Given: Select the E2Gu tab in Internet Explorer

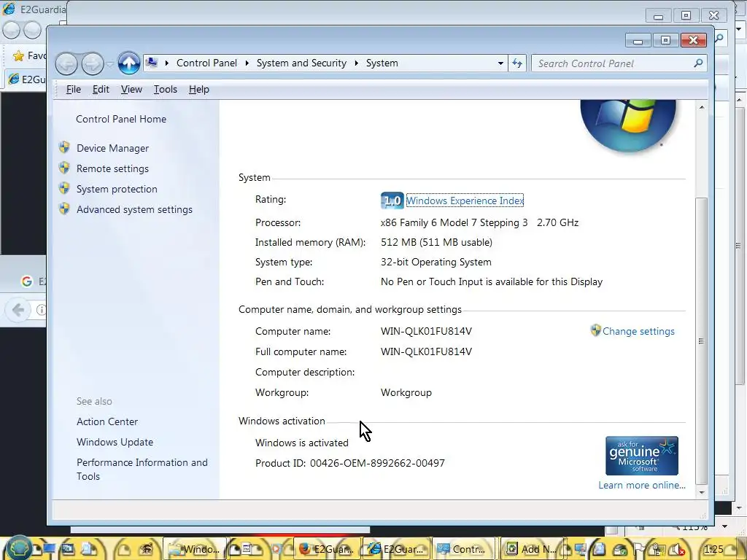Looking at the screenshot, I should click(27, 79).
